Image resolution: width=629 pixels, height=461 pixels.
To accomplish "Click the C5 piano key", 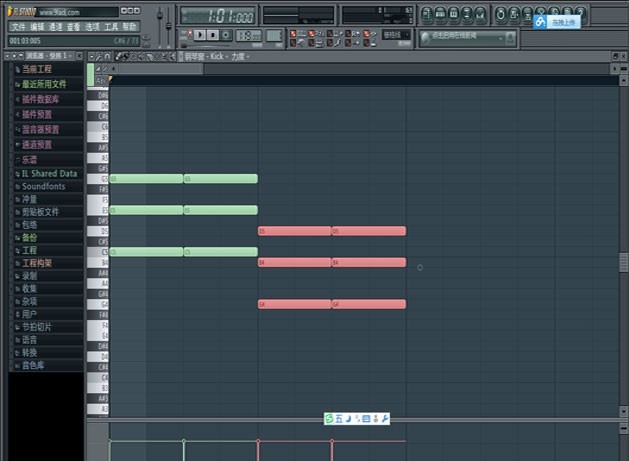I will click(98, 252).
